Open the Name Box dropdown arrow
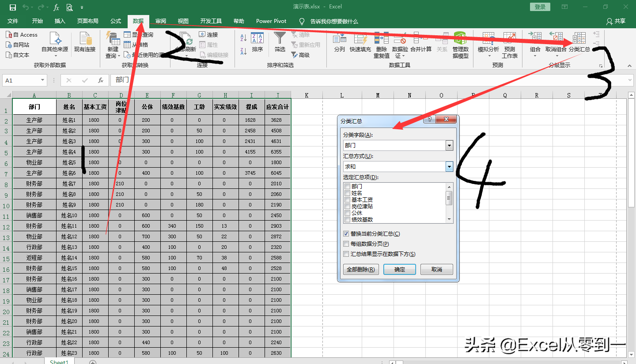 coord(43,80)
